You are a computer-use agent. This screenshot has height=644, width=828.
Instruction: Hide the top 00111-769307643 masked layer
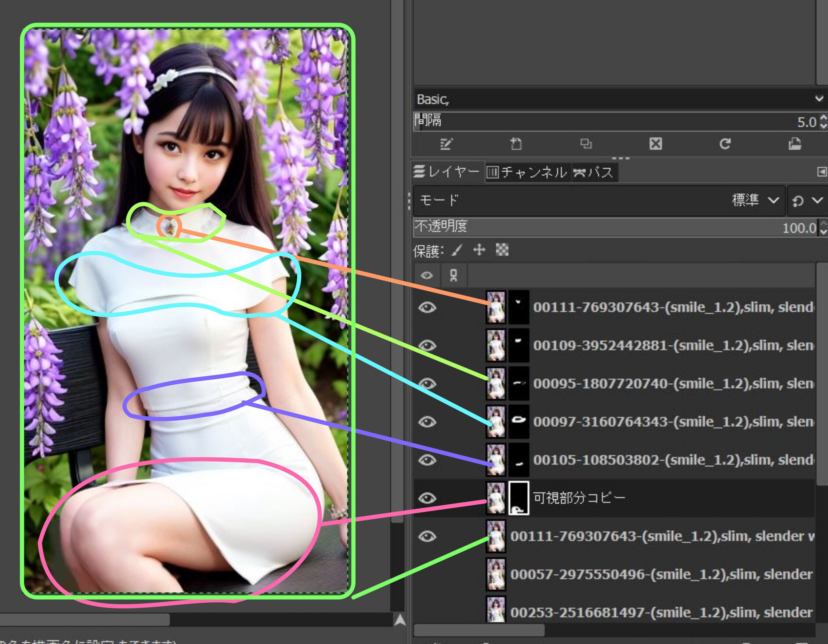pyautogui.click(x=427, y=307)
